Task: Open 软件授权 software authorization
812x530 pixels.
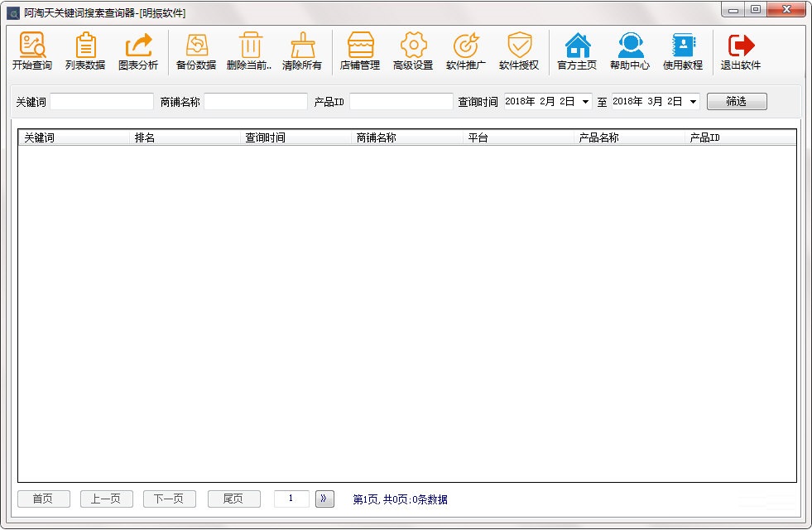Action: 519,51
